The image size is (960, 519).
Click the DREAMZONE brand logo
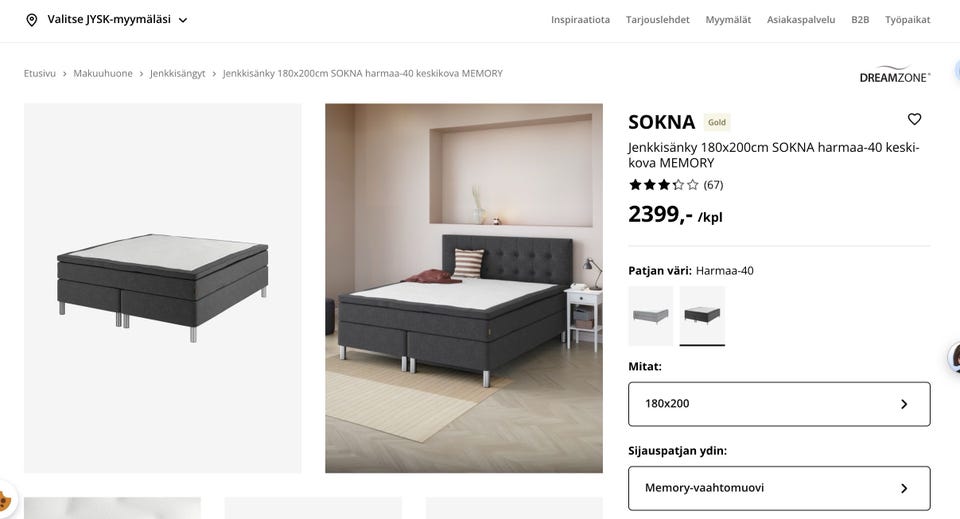[x=894, y=74]
